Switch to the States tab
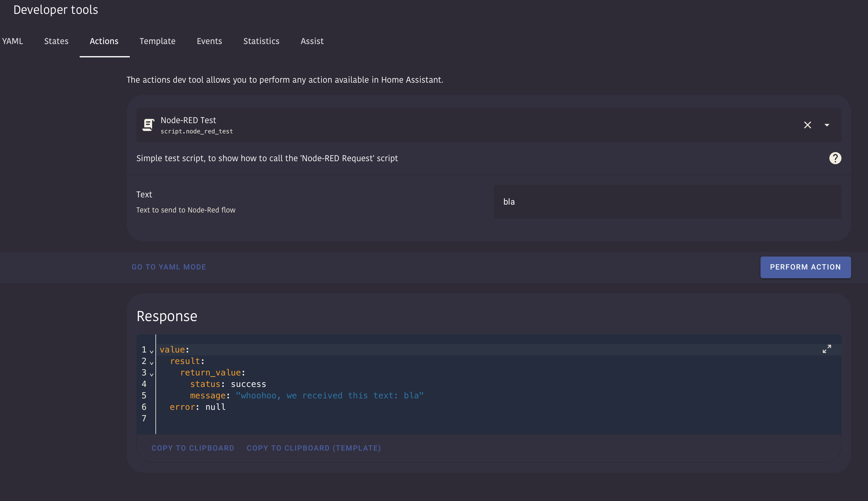 [56, 41]
